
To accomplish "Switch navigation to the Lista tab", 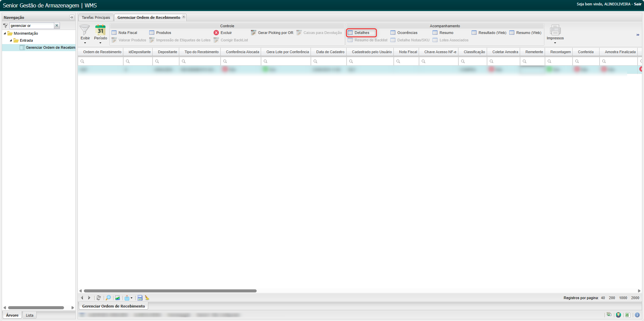I will 30,315.
